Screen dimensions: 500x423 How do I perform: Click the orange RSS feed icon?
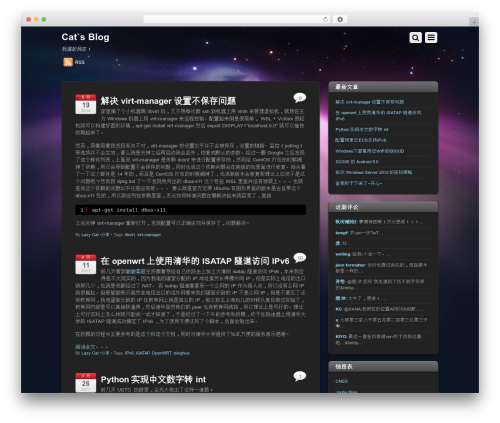[68, 62]
